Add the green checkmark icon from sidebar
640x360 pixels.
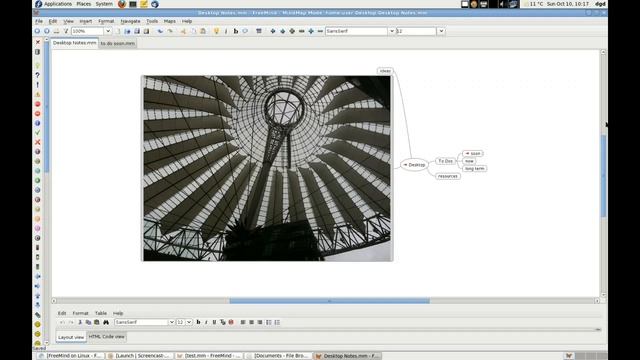coord(38,133)
